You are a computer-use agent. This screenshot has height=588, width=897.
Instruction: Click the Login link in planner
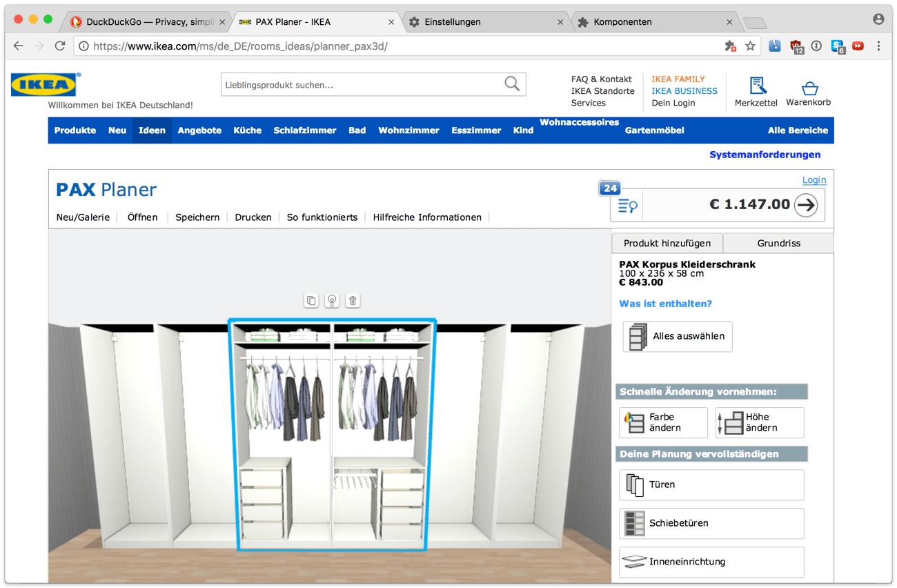click(x=814, y=180)
